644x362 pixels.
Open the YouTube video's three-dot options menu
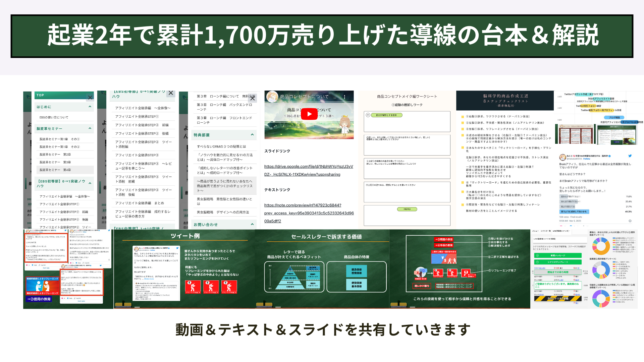coord(344,97)
